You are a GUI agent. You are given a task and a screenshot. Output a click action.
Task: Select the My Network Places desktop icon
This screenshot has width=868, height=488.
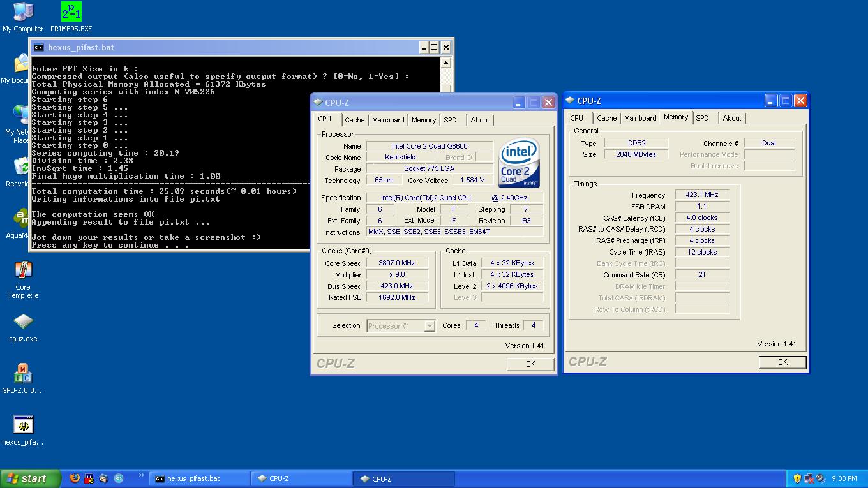(x=20, y=115)
